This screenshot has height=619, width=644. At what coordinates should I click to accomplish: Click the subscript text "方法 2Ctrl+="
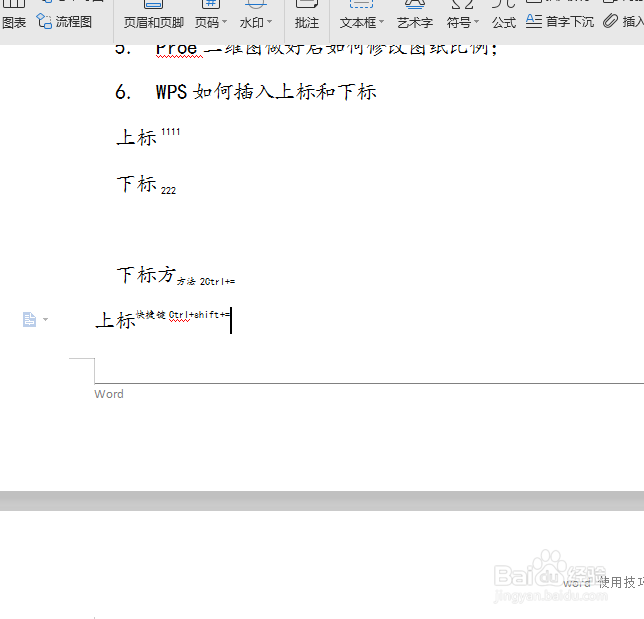[206, 281]
